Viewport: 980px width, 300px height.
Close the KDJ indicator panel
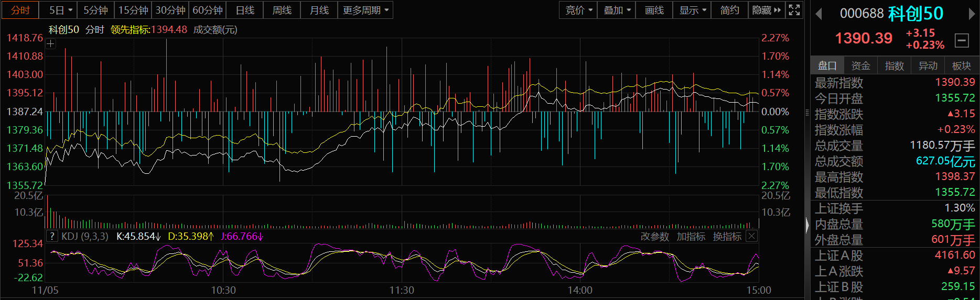[751, 236]
